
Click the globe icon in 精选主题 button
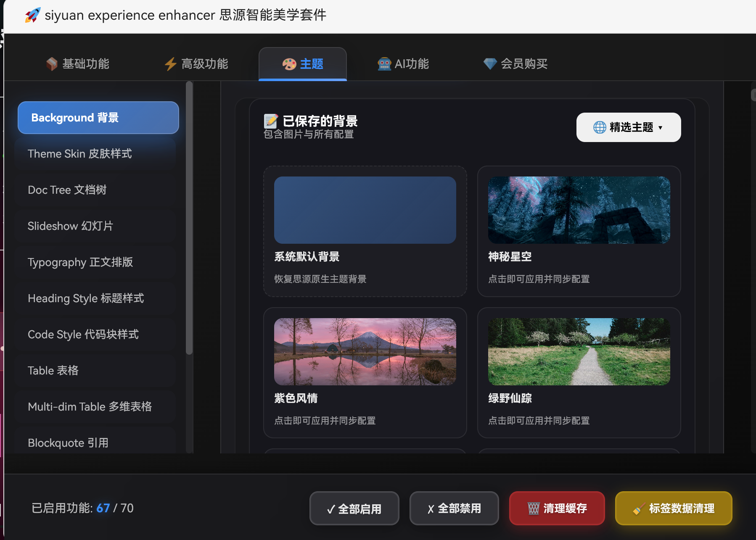click(600, 127)
